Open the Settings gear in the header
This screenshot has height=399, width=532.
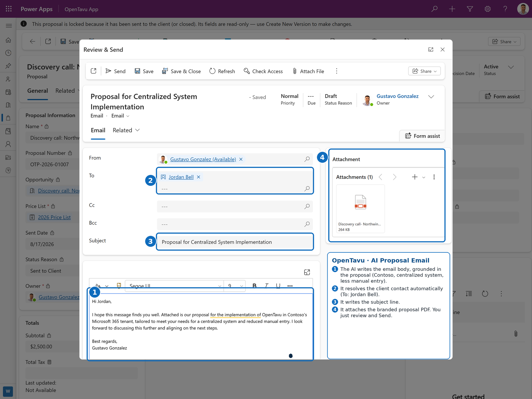(487, 9)
